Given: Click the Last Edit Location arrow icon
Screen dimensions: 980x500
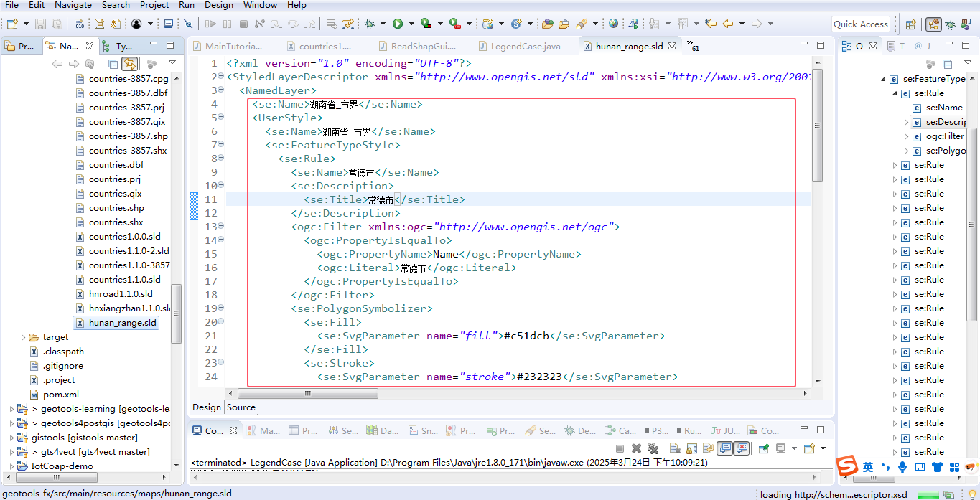Looking at the screenshot, I should click(711, 24).
